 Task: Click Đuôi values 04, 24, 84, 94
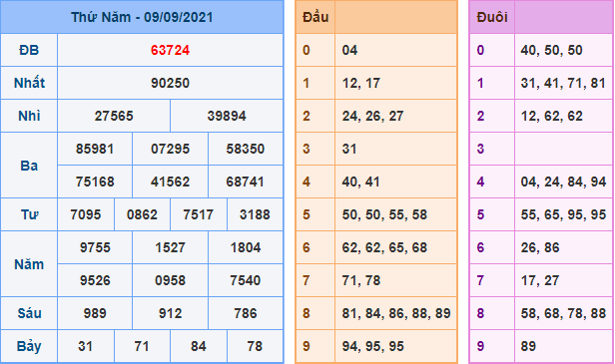tap(563, 182)
